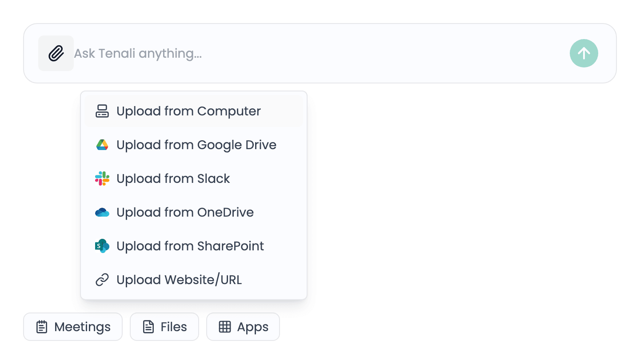Click the green send arrow button
This screenshot has width=640, height=364.
click(584, 53)
